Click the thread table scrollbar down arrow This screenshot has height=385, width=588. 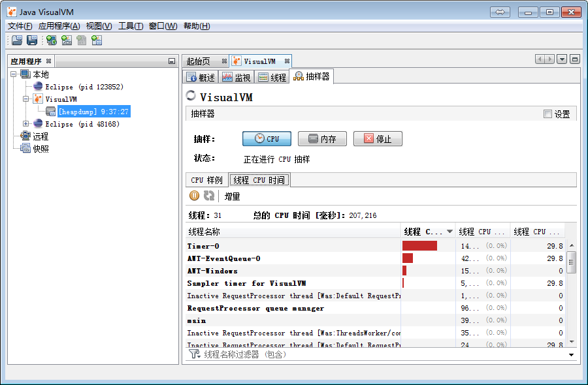(572, 341)
